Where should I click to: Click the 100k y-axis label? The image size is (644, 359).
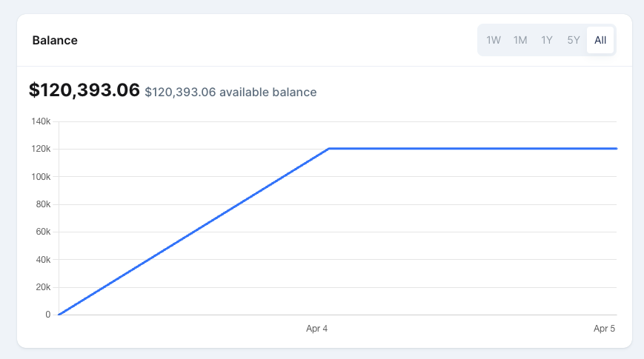click(40, 177)
